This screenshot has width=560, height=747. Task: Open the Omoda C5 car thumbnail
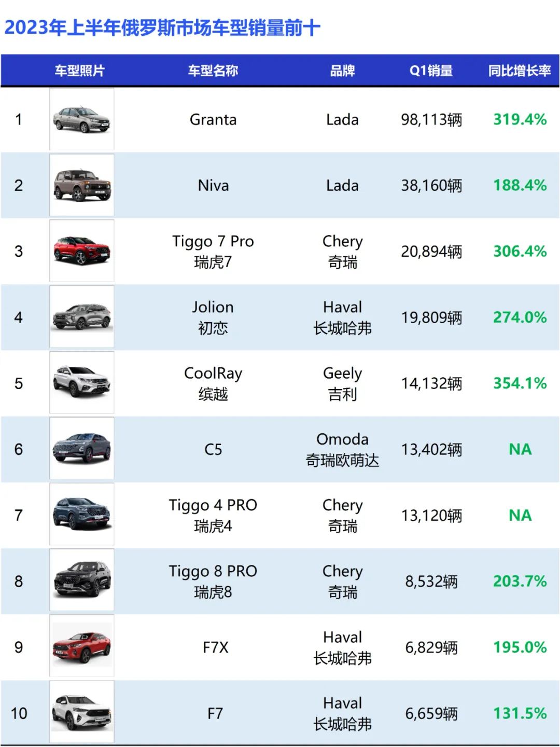(82, 449)
